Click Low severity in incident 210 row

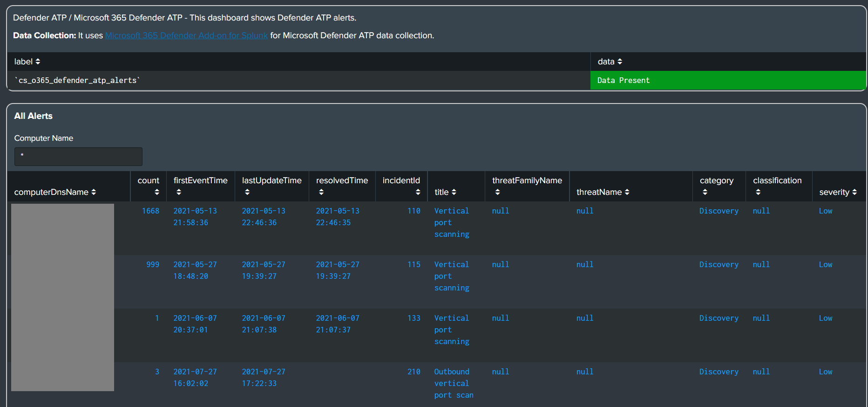[826, 372]
